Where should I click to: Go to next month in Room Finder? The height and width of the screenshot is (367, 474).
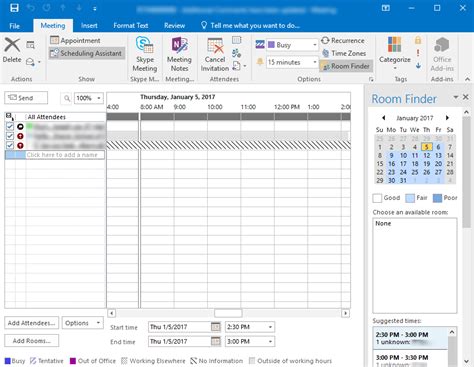pyautogui.click(x=447, y=118)
